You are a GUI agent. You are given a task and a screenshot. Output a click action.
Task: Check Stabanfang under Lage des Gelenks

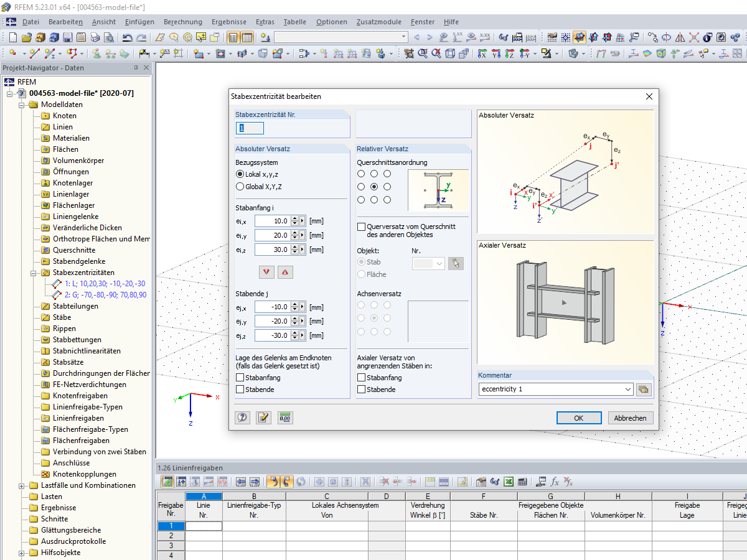coord(240,378)
